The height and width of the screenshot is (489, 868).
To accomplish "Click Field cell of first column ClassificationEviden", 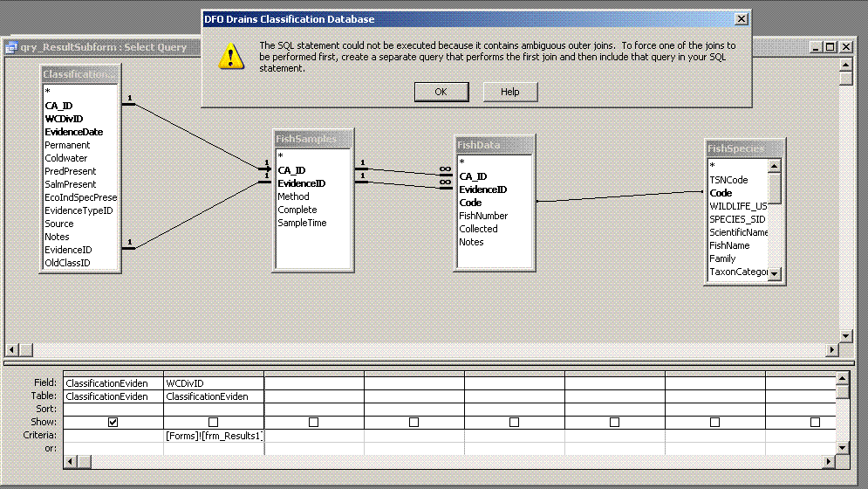I will pyautogui.click(x=113, y=383).
